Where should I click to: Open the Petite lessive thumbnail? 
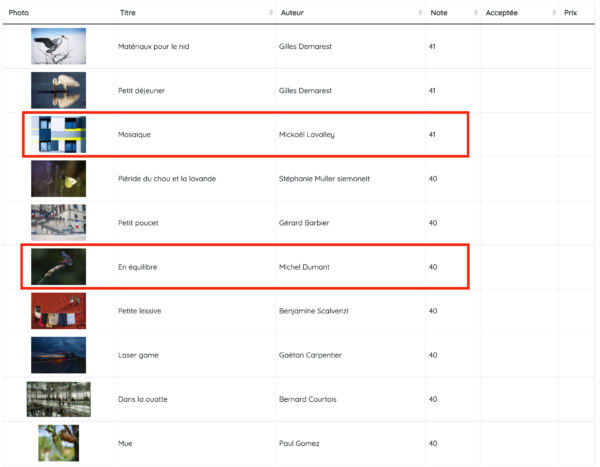point(58,311)
